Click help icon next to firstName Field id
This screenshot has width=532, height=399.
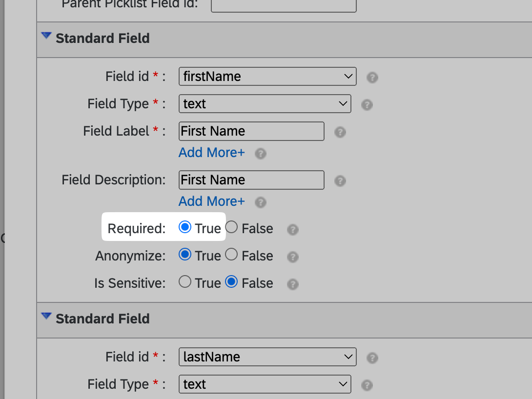tap(372, 78)
